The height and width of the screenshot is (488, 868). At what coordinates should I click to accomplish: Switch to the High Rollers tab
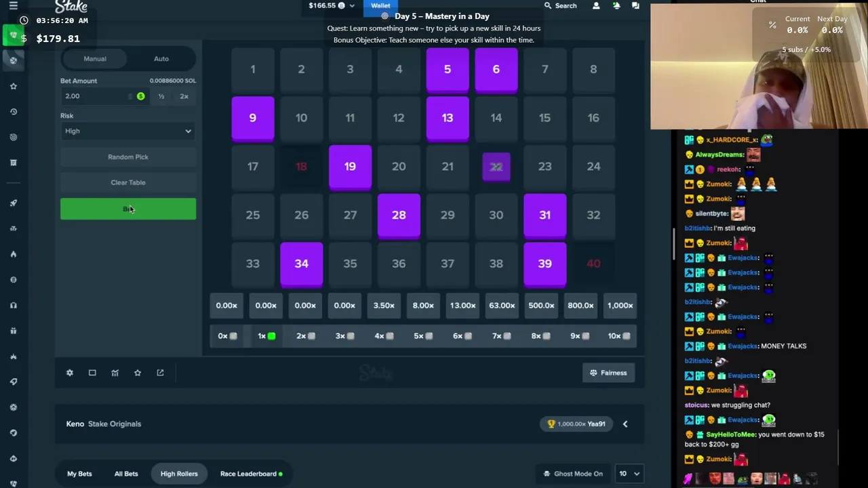(x=179, y=474)
